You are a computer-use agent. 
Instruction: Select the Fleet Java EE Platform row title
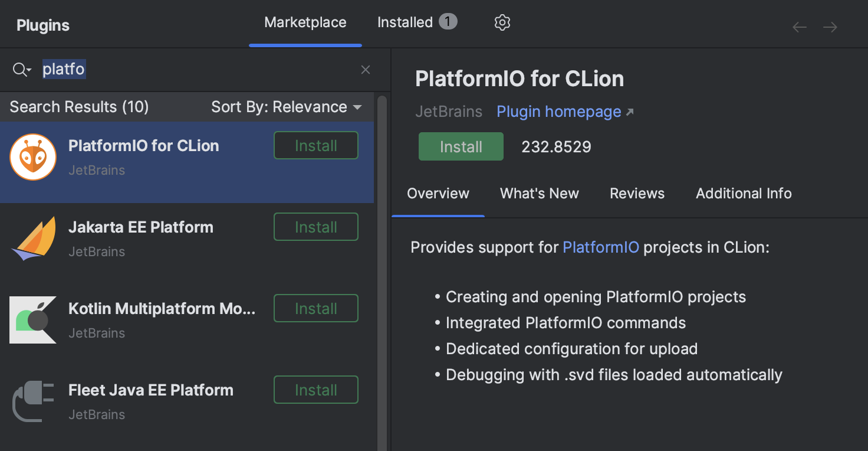point(151,390)
